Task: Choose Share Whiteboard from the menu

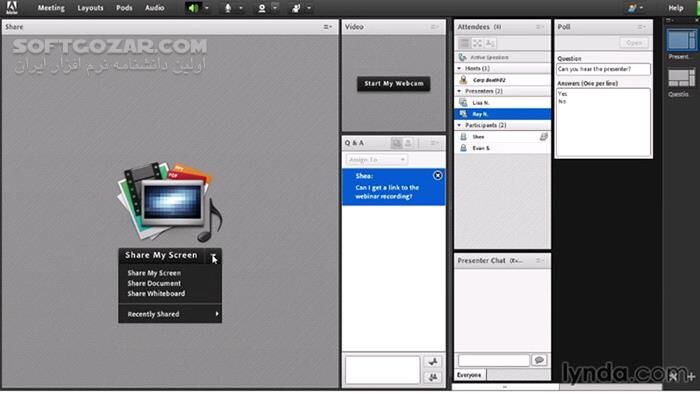Action: (156, 294)
